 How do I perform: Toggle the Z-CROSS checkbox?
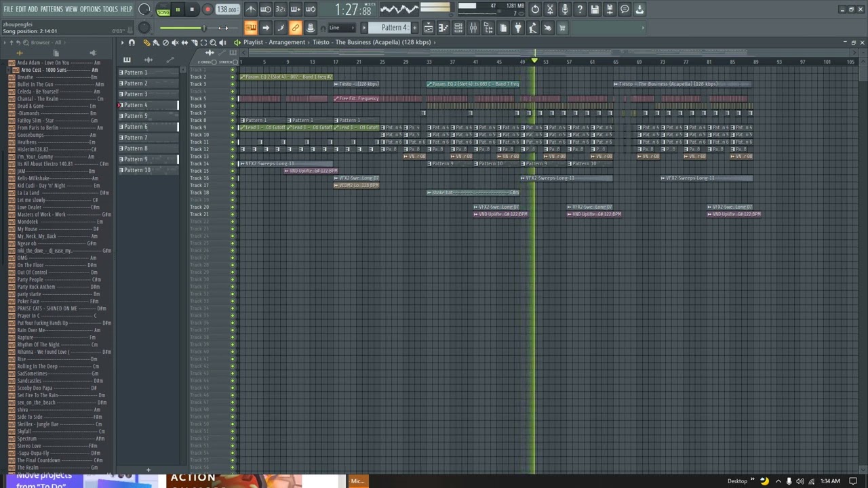coord(214,62)
